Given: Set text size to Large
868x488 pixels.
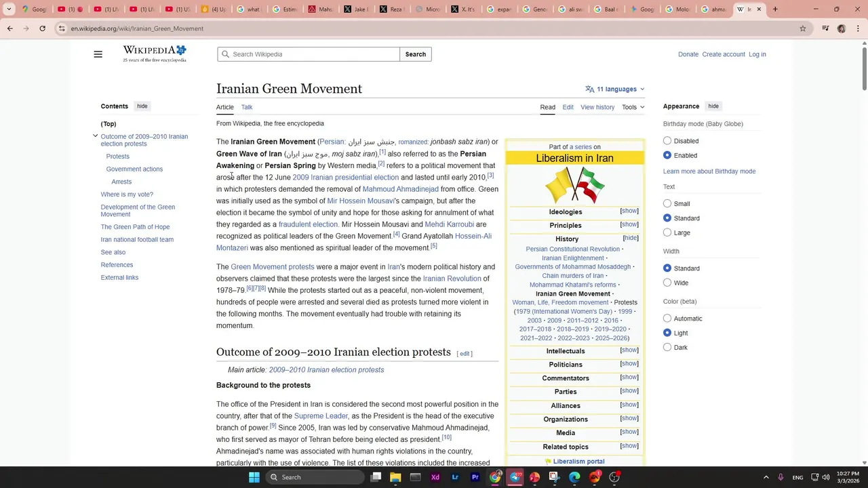Looking at the screenshot, I should [x=667, y=232].
